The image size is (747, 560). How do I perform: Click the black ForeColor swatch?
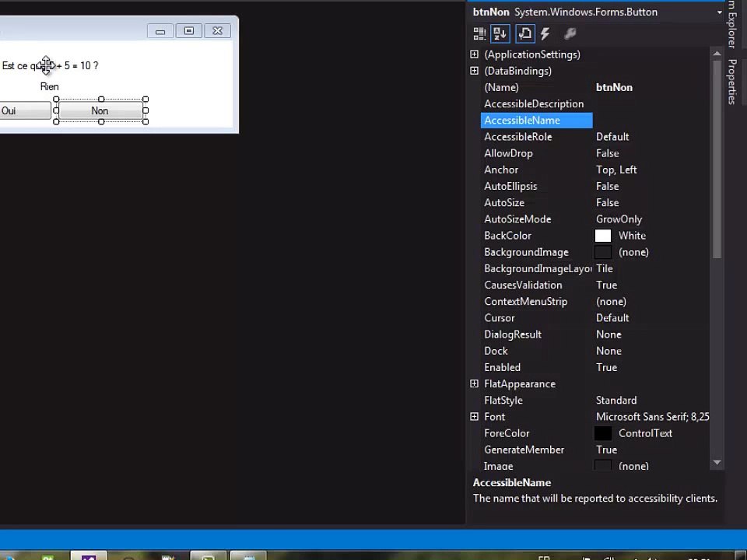click(x=602, y=433)
